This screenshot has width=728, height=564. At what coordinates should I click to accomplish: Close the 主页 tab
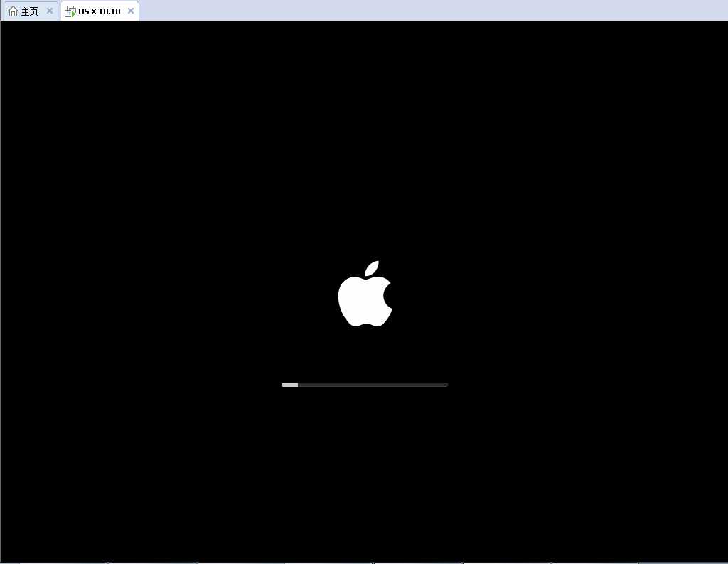tap(50, 11)
